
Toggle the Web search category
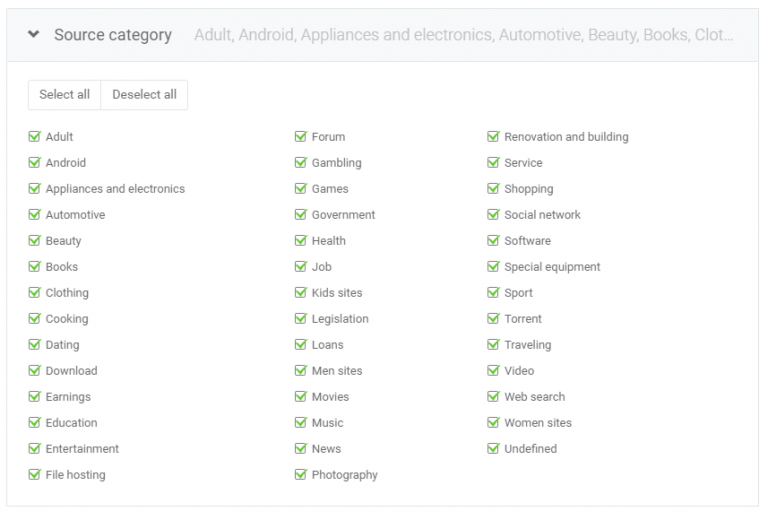pos(493,397)
